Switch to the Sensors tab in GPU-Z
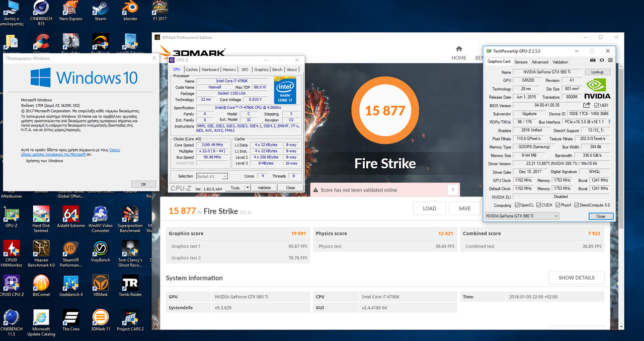 (x=521, y=62)
